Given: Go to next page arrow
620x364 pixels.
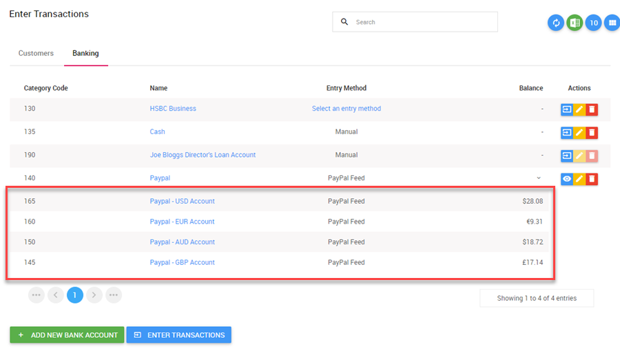Looking at the screenshot, I should coord(94,295).
